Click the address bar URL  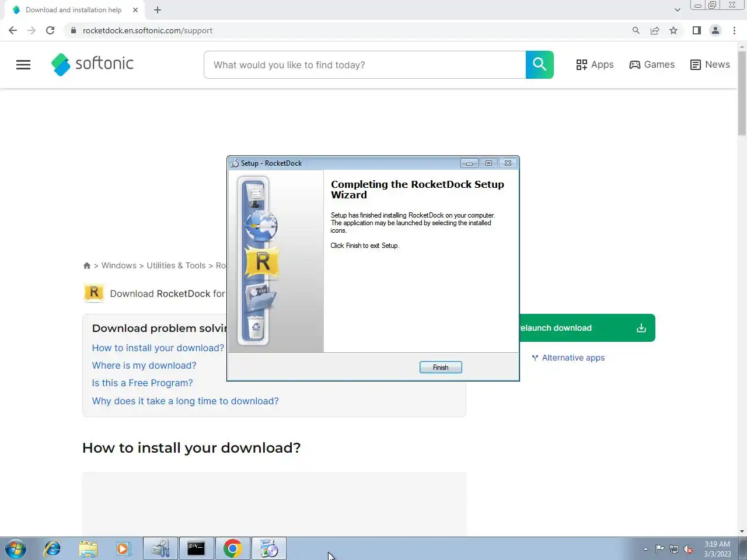click(148, 30)
